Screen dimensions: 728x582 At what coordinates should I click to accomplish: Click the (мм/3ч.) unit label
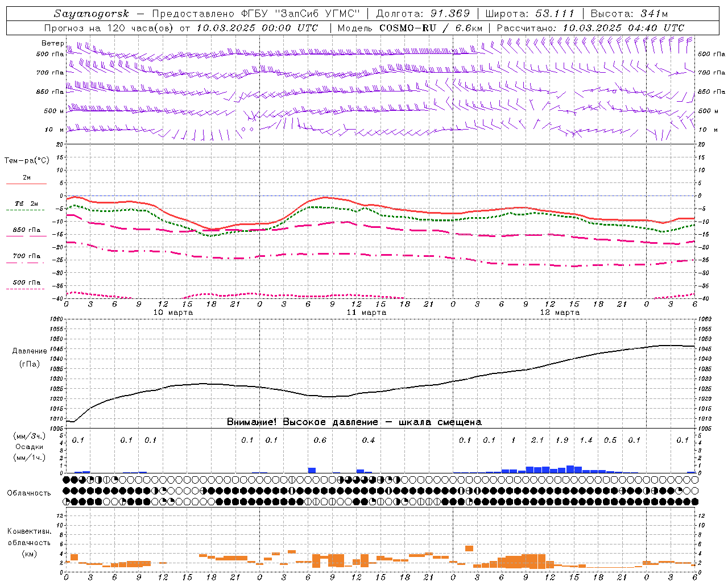pos(29,436)
